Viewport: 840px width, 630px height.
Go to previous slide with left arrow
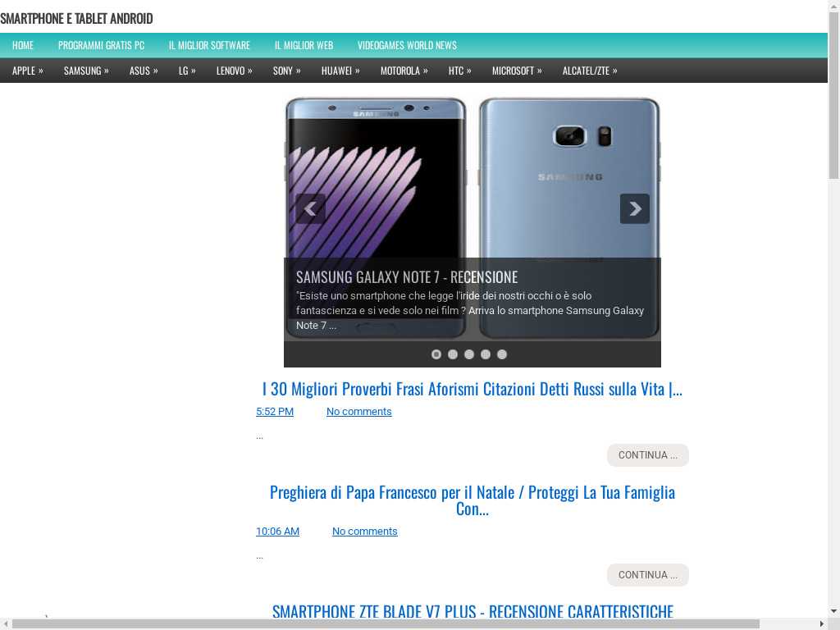tap(310, 208)
